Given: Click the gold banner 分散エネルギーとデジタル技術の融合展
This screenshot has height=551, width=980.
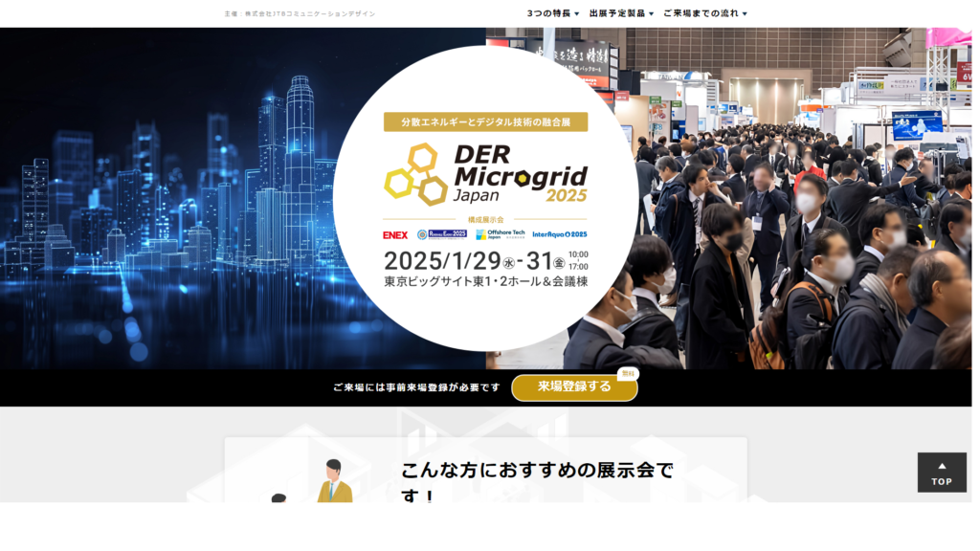Looking at the screenshot, I should pos(485,121).
